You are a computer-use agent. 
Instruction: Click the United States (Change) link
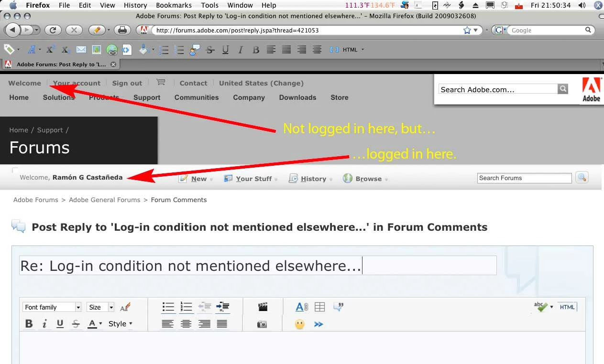click(x=261, y=83)
